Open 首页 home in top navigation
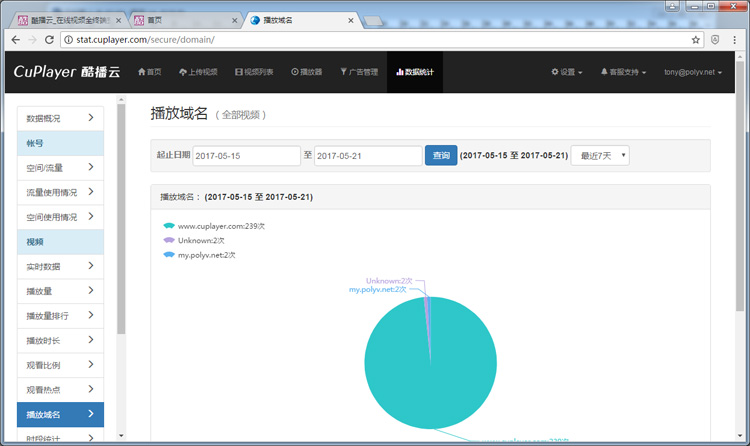Image resolution: width=750 pixels, height=446 pixels. [x=148, y=72]
